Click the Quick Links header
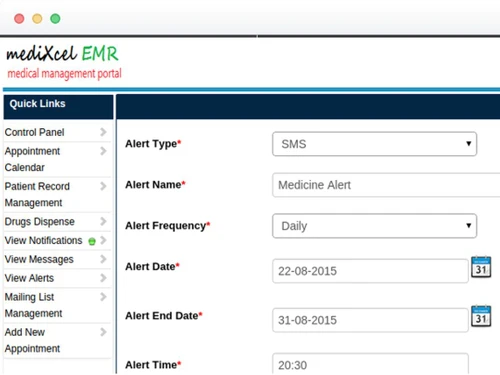 pos(58,107)
